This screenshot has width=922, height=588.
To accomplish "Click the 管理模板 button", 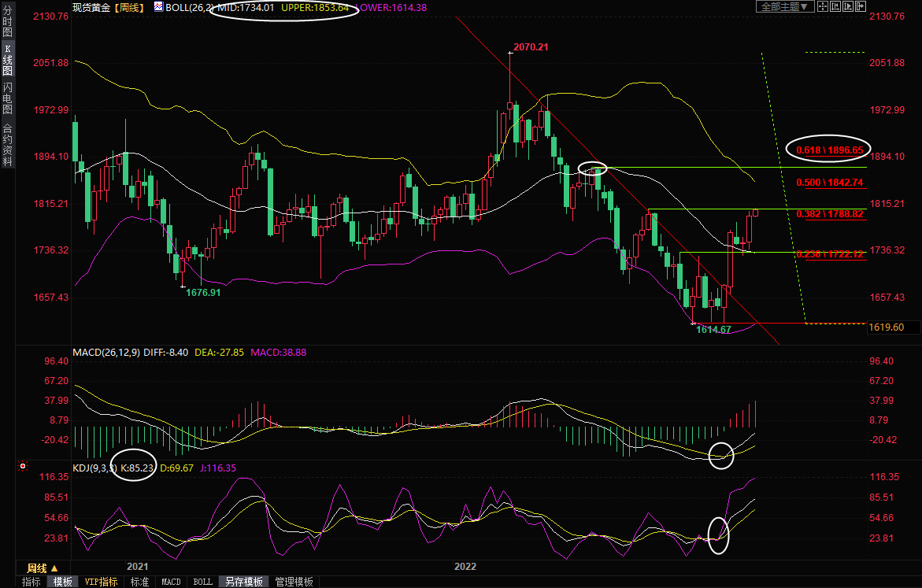I will [293, 582].
